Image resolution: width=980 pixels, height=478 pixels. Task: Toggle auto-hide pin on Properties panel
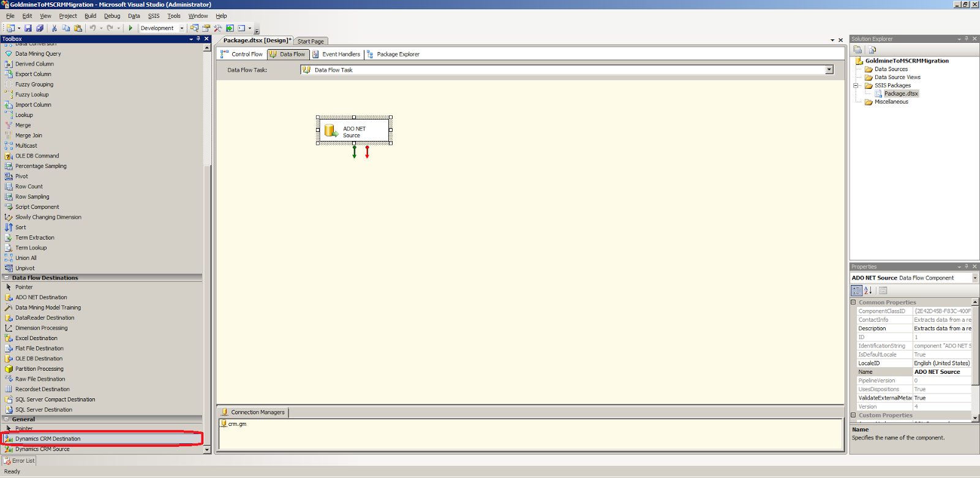pyautogui.click(x=967, y=267)
